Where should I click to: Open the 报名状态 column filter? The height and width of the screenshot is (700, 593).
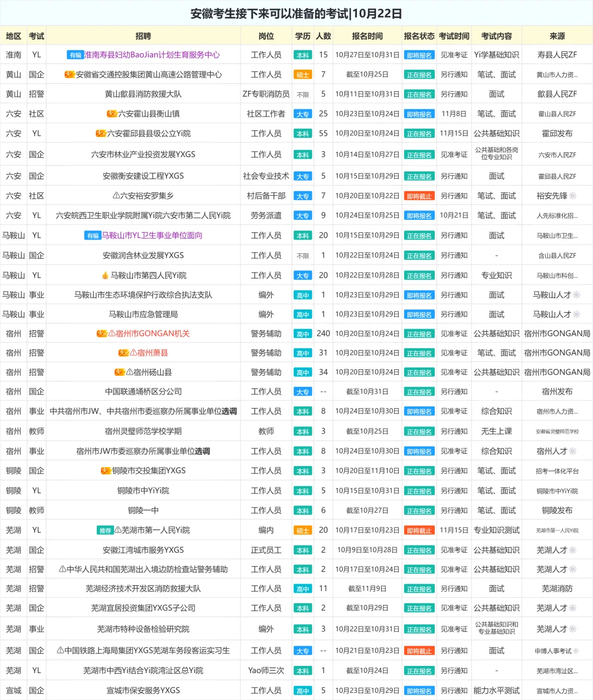[x=419, y=35]
